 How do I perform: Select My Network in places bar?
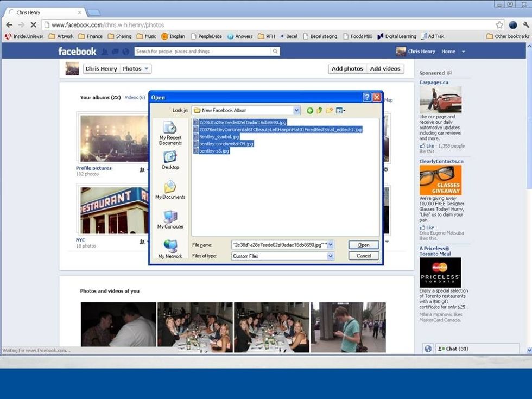pyautogui.click(x=170, y=249)
